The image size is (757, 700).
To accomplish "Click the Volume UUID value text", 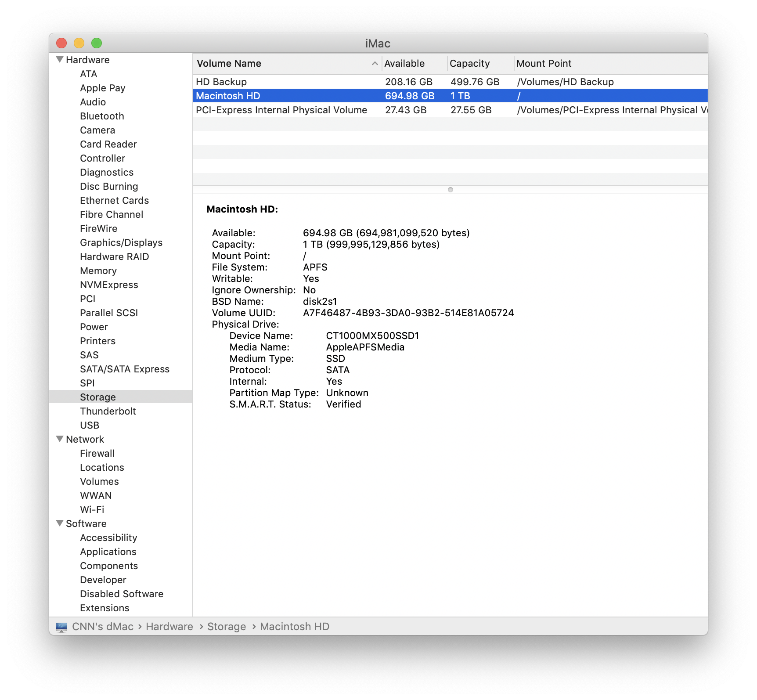I will (x=408, y=313).
